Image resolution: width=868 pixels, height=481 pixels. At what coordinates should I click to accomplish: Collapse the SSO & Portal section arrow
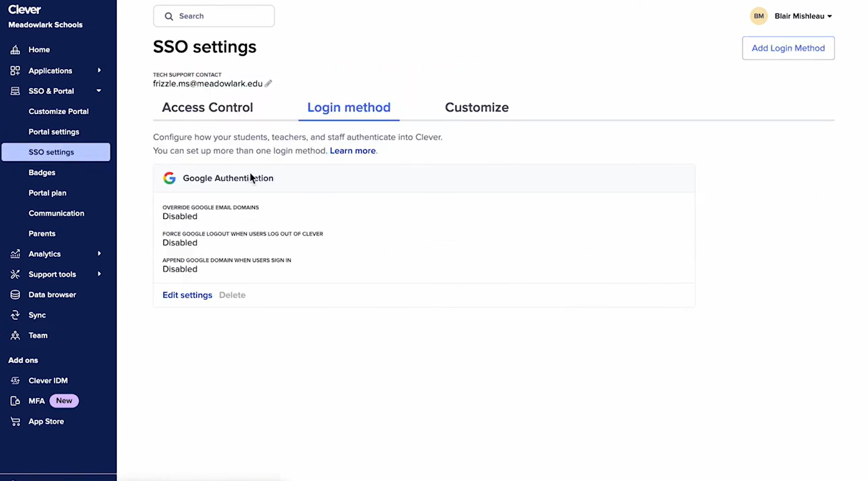click(99, 91)
